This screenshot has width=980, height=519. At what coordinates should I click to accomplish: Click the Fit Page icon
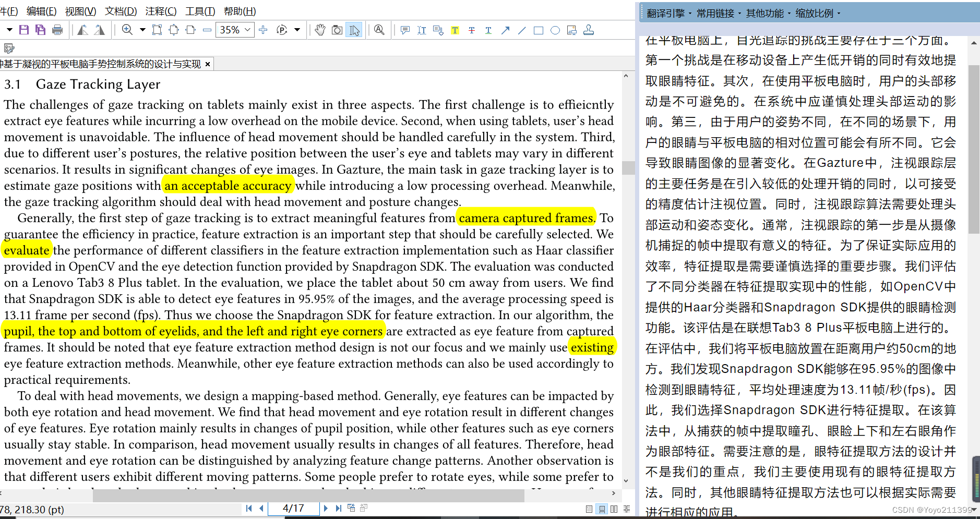[174, 30]
